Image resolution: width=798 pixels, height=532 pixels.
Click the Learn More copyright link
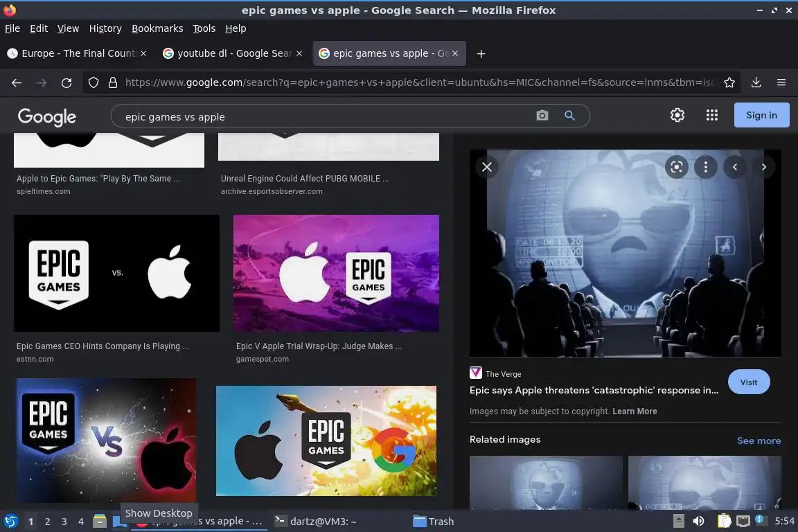[635, 411]
